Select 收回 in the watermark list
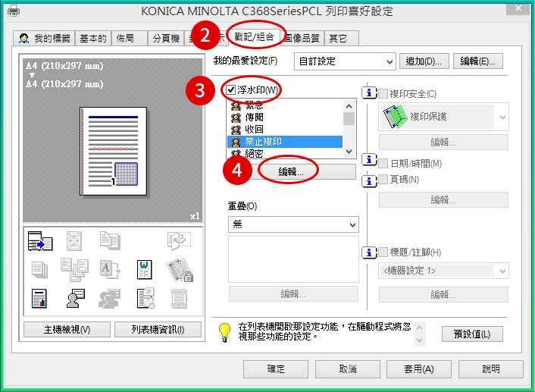Screen dimensions: 535x392 click(285, 130)
